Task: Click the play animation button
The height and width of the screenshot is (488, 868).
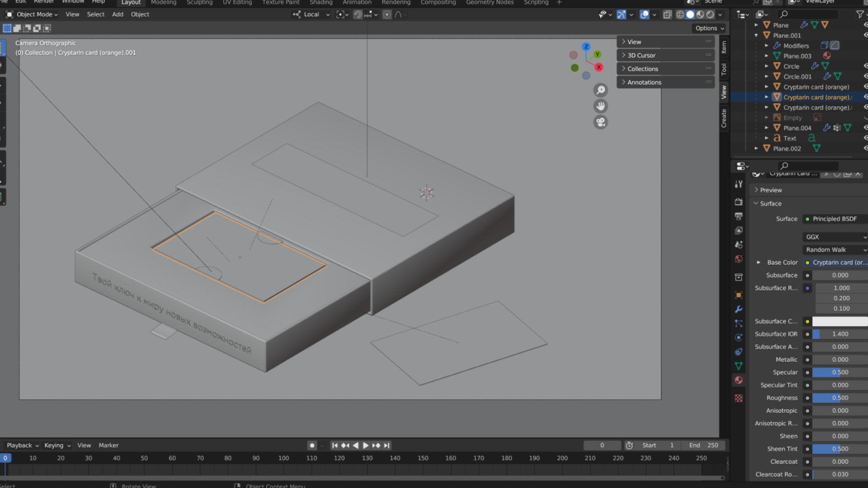Action: pos(366,446)
